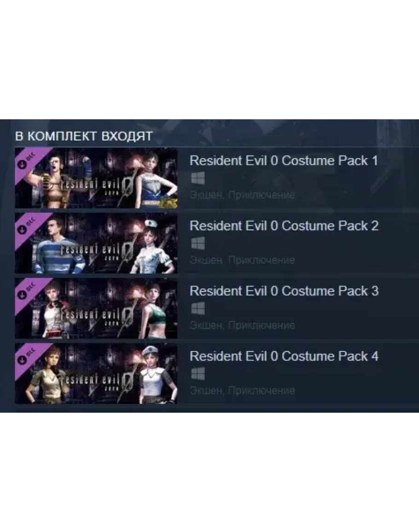Select Costume Pack 1 banner thumbnail
This screenshot has height=532, width=419.
tap(96, 178)
